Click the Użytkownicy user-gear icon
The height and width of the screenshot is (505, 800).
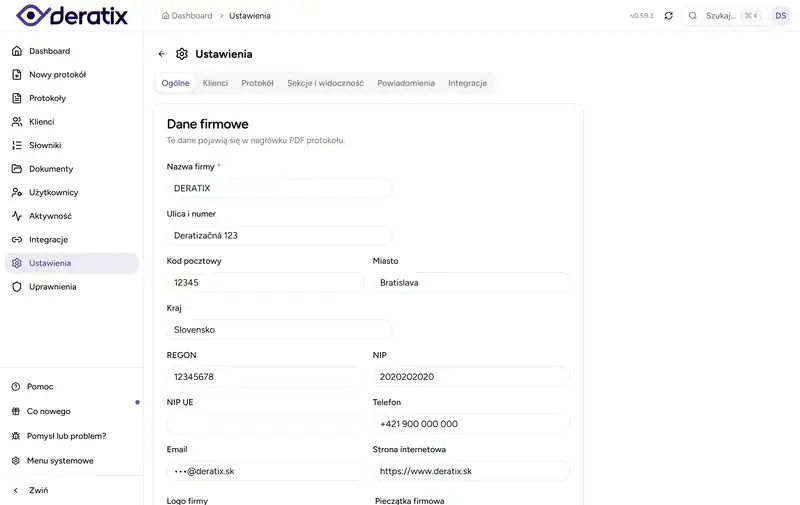click(x=17, y=192)
